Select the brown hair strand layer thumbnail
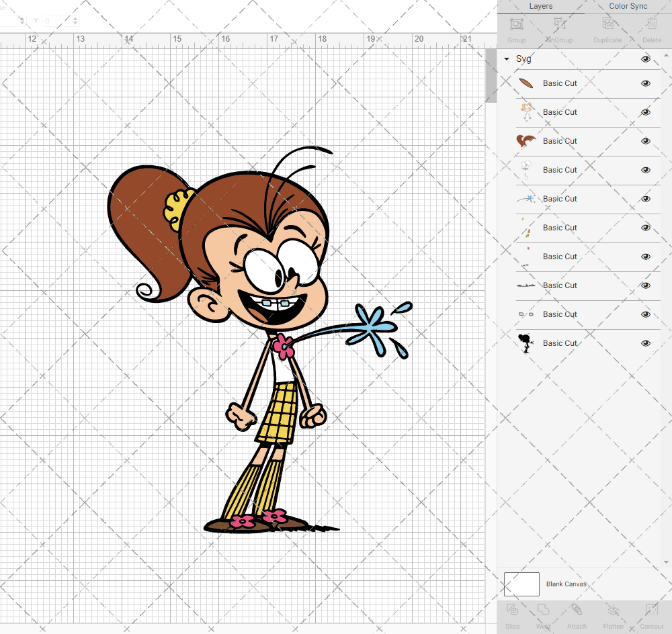The height and width of the screenshot is (634, 672). 526,83
